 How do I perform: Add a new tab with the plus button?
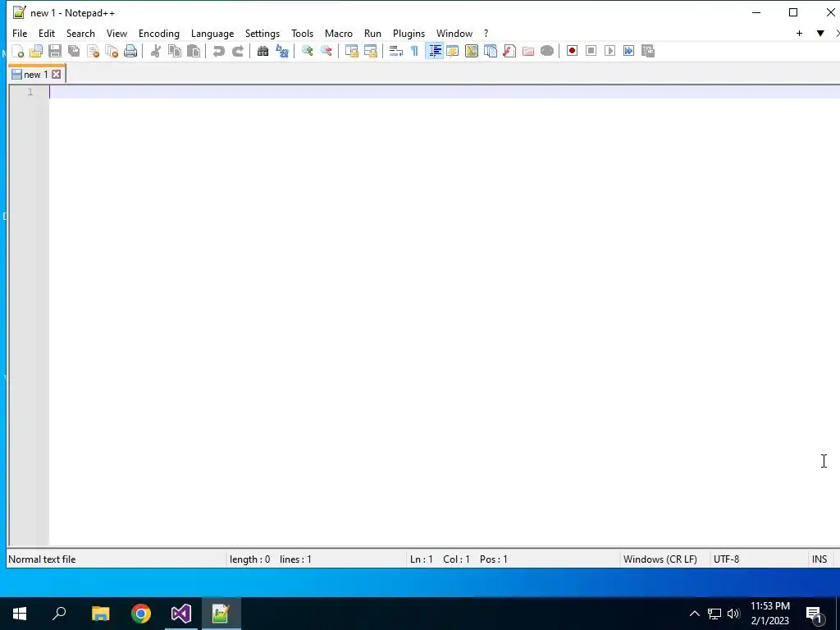point(799,33)
